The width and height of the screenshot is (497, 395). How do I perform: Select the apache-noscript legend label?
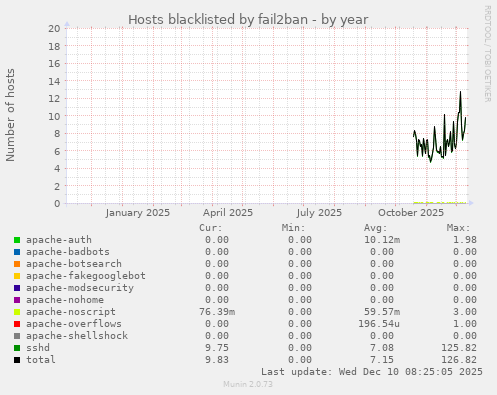71,312
